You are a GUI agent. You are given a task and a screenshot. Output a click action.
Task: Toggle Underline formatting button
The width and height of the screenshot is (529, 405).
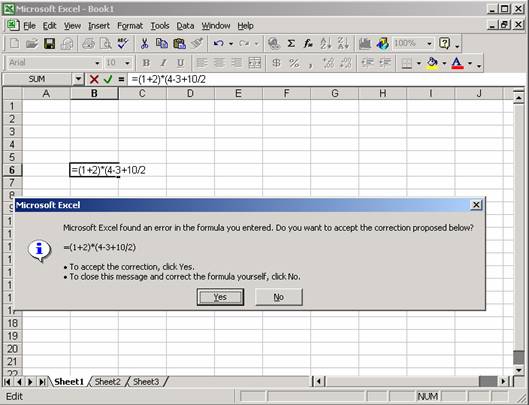tap(180, 63)
